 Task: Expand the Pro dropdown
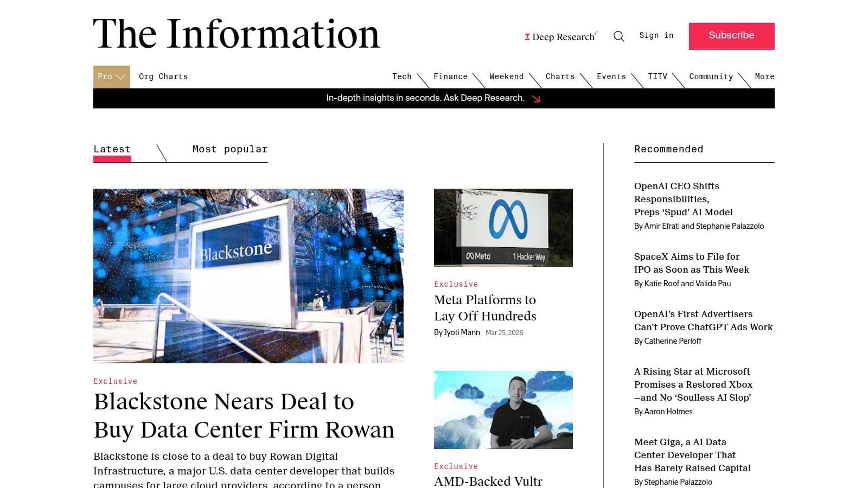(112, 76)
